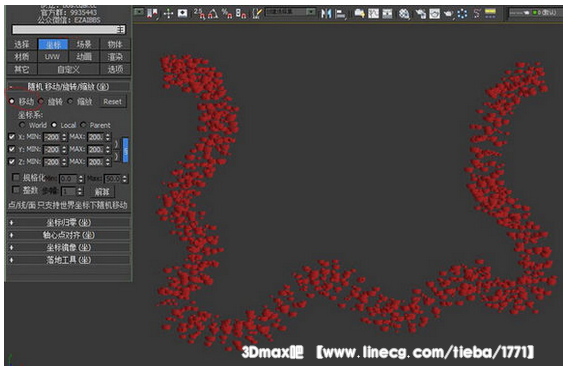Open the 自定义 tab
This screenshot has width=563, height=369.
[68, 69]
